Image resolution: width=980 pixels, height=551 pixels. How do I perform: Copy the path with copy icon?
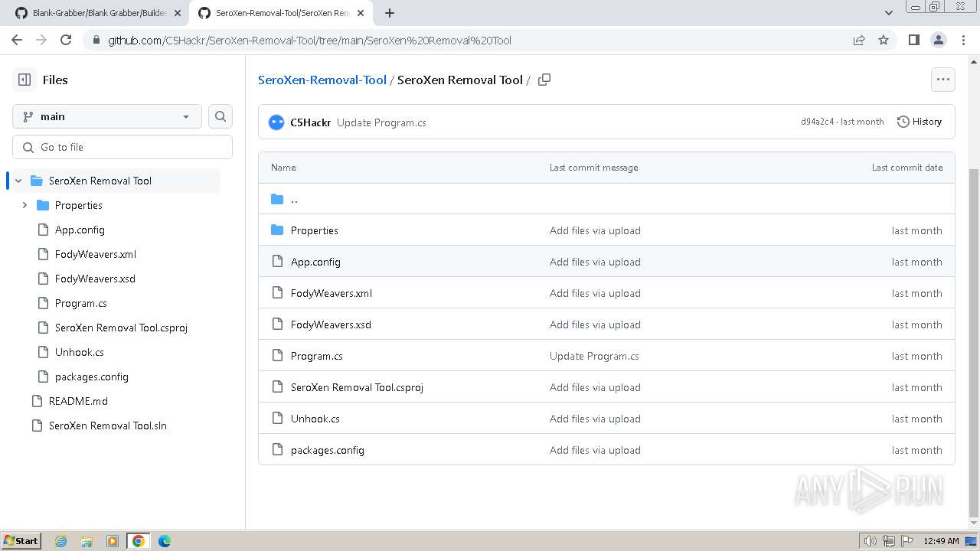(x=544, y=80)
